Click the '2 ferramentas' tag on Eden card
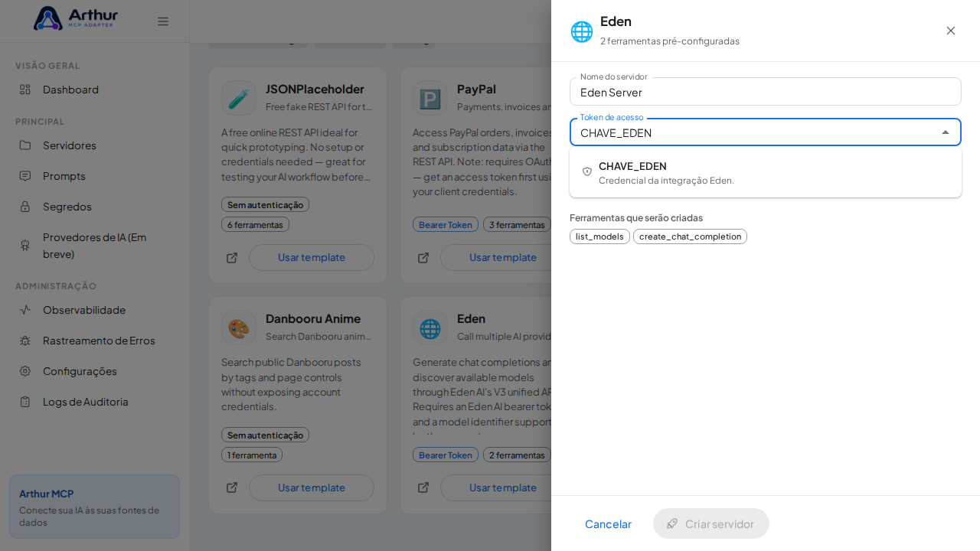Screen dimensions: 980x551 click(x=517, y=455)
